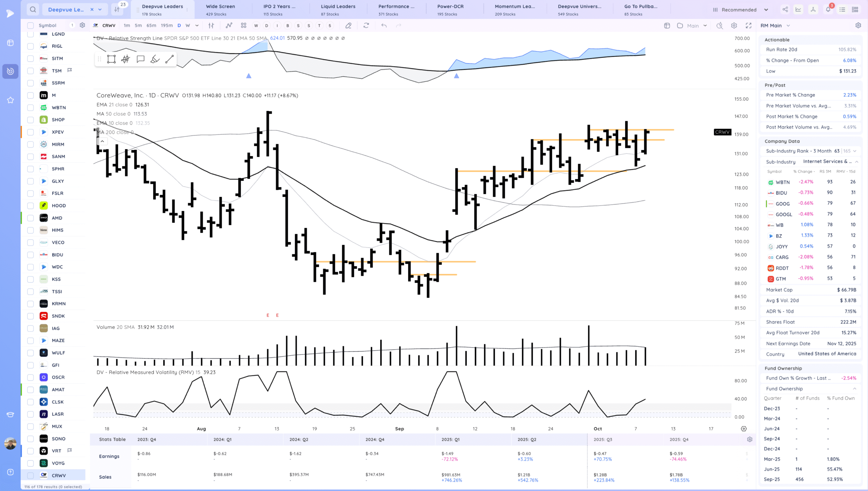The image size is (868, 491).
Task: Click the chart time axis settings icon
Action: [744, 429]
